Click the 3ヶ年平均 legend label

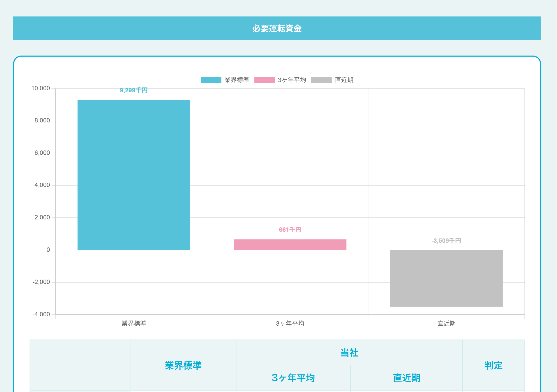tap(292, 80)
